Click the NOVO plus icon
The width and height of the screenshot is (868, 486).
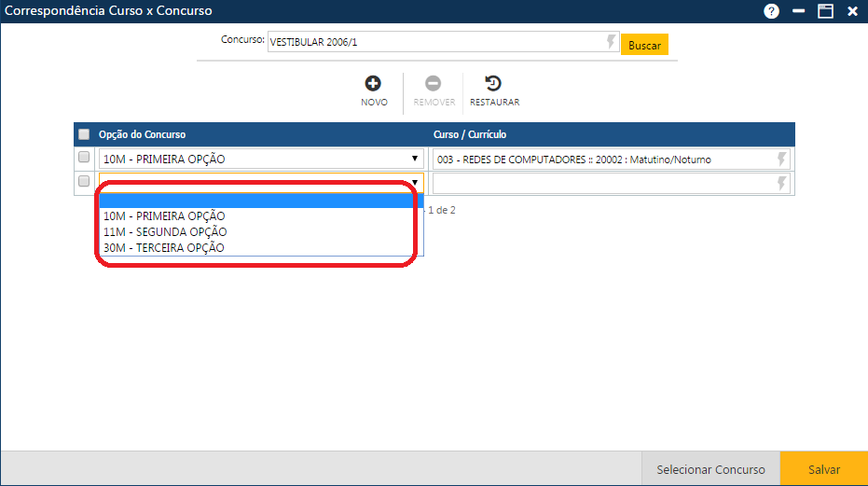click(x=373, y=84)
